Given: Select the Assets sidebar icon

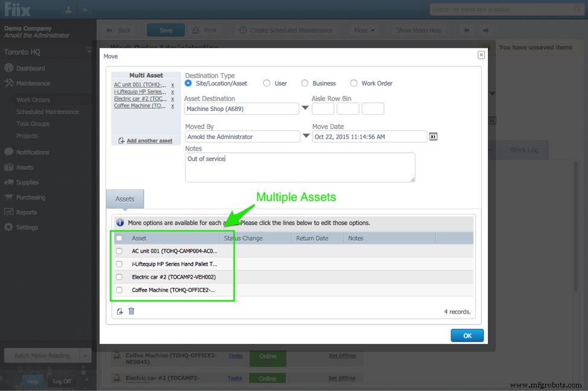Looking at the screenshot, I should point(24,167).
